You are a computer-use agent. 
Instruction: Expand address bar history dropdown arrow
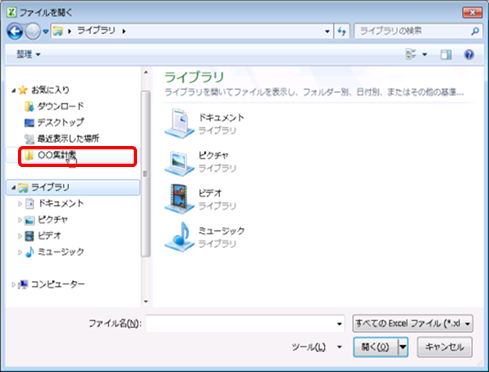point(327,31)
